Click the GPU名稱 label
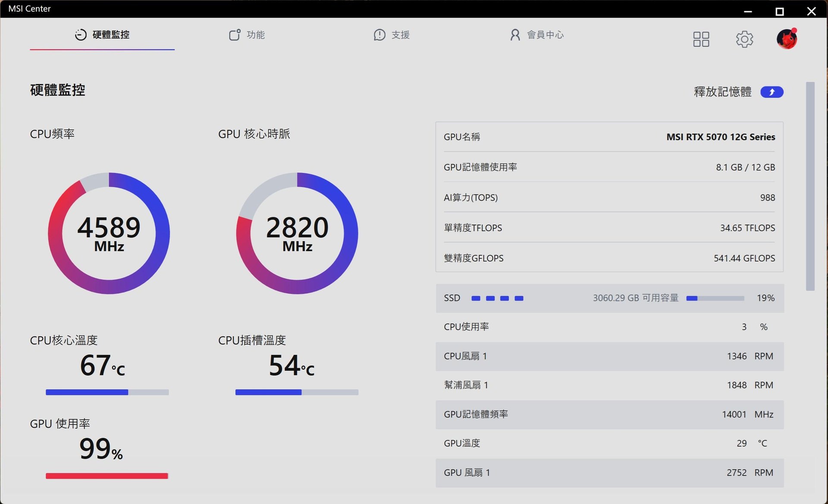This screenshot has width=828, height=504. pos(462,137)
